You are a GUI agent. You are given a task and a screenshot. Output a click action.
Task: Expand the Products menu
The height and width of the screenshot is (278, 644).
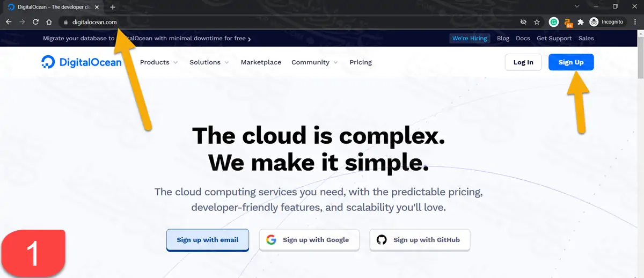pyautogui.click(x=159, y=62)
